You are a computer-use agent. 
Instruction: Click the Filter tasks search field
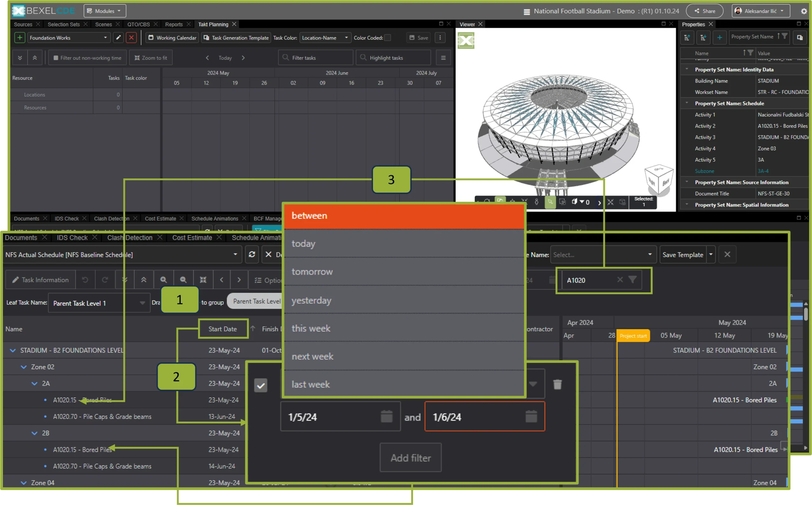coord(316,58)
